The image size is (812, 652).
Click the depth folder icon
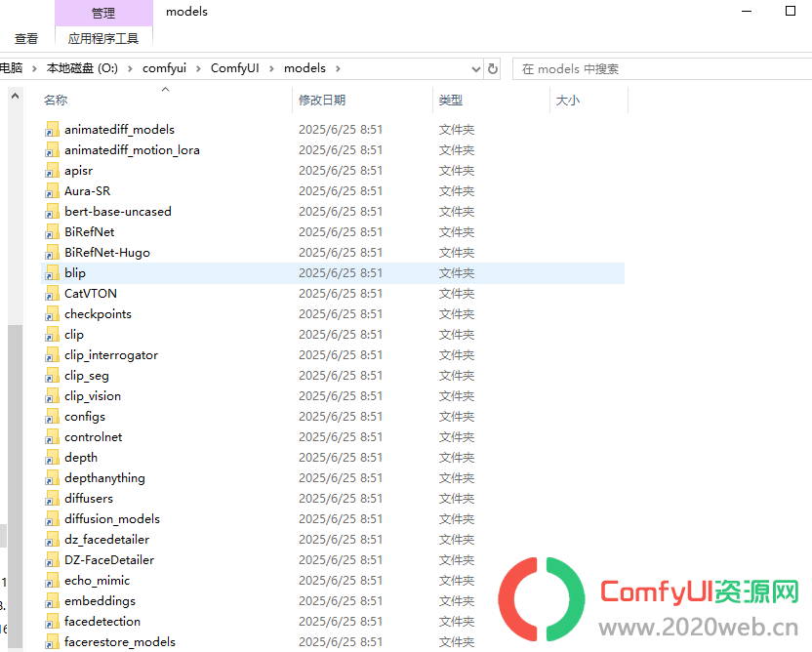point(52,458)
